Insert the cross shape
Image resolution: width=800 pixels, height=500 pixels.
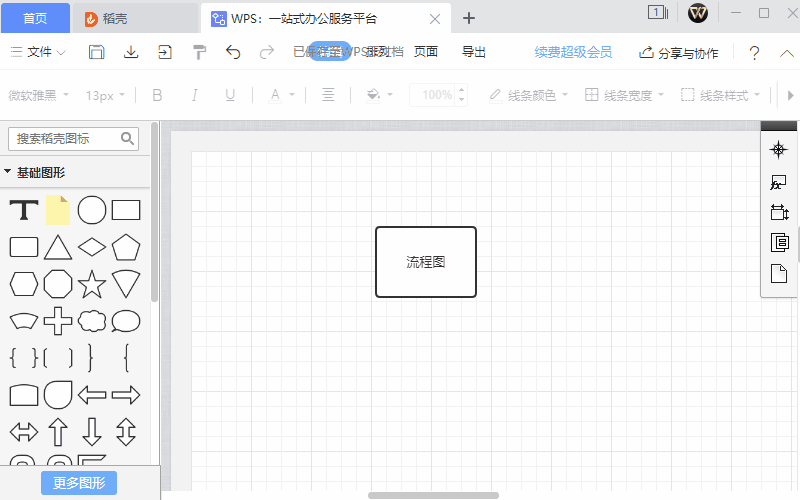58,321
